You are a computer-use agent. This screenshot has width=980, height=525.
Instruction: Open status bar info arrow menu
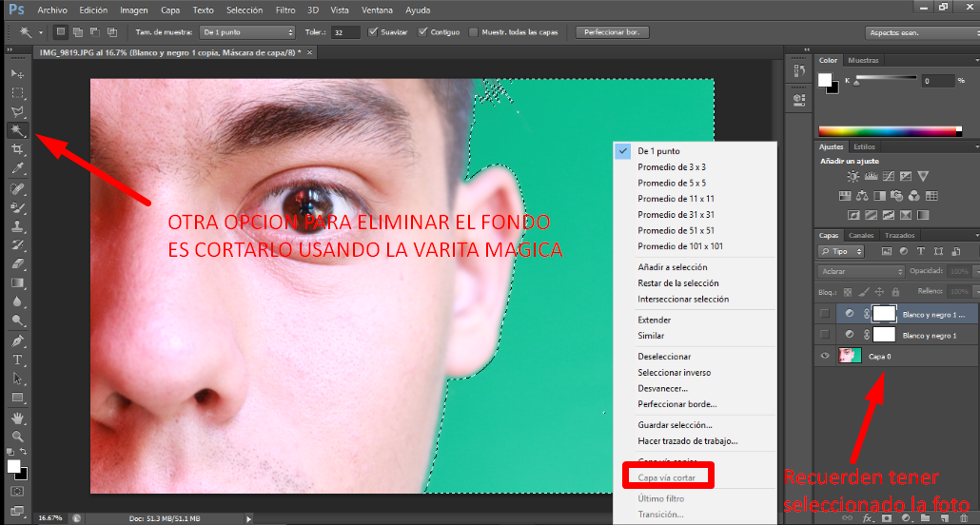(x=248, y=518)
